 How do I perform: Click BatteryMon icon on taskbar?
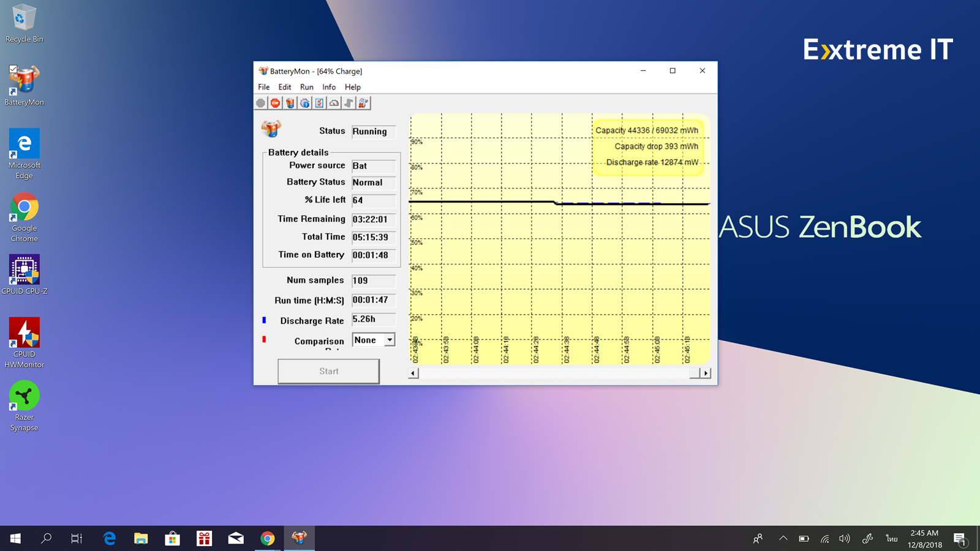point(299,538)
